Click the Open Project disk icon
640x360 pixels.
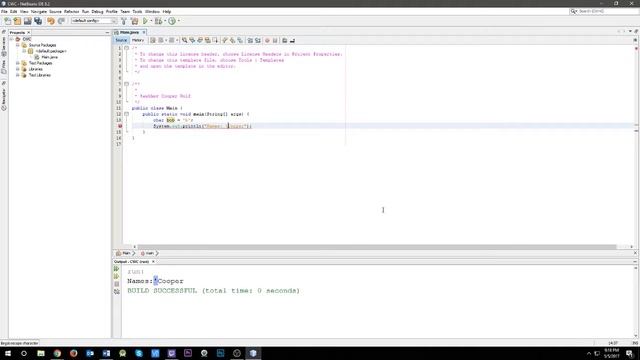pyautogui.click(x=27, y=21)
